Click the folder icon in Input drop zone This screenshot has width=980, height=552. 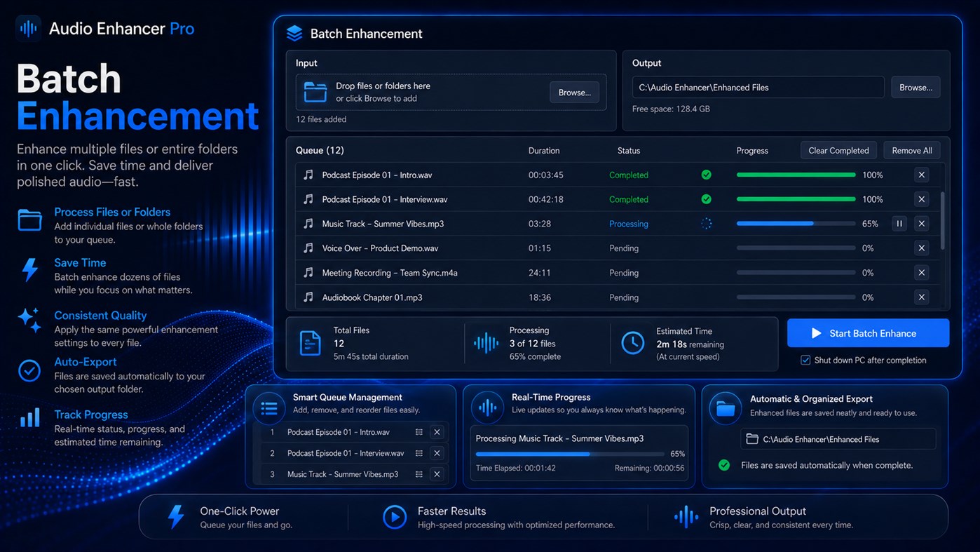pos(315,92)
